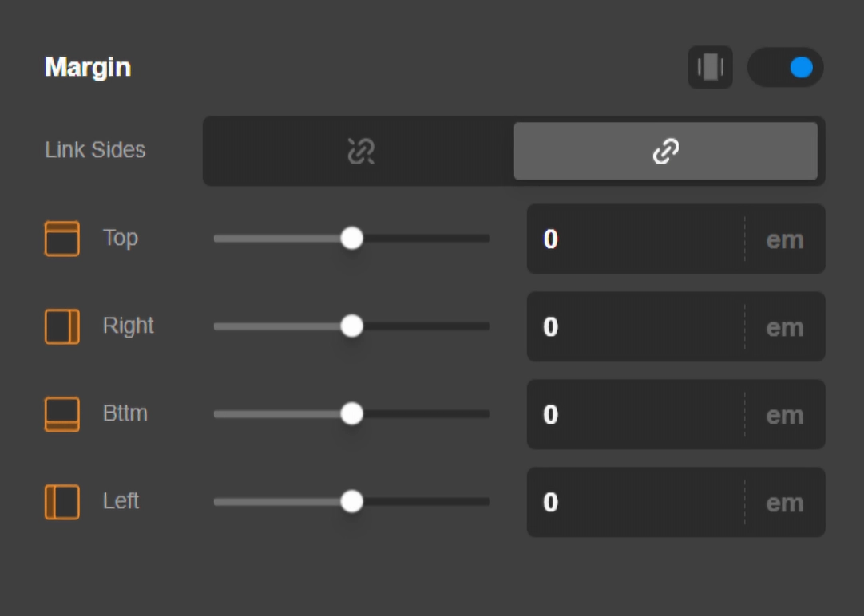Open the Top margin em unit selector
This screenshot has height=616, width=864.
click(785, 239)
